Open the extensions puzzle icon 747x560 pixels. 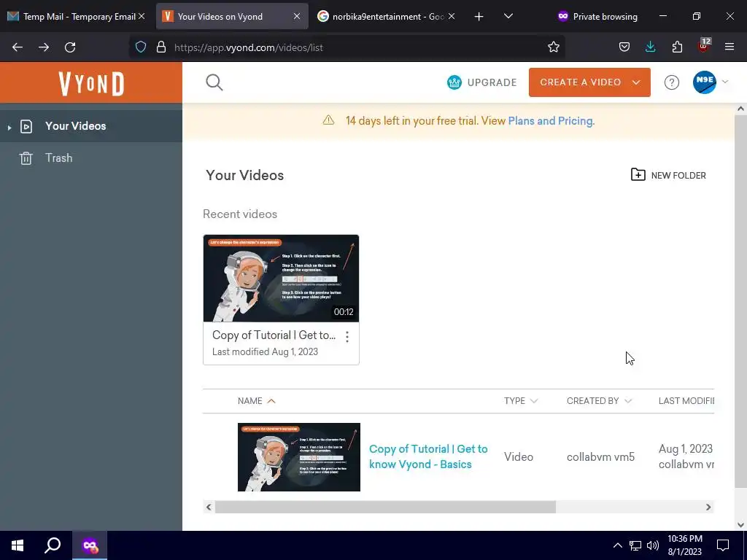click(677, 47)
